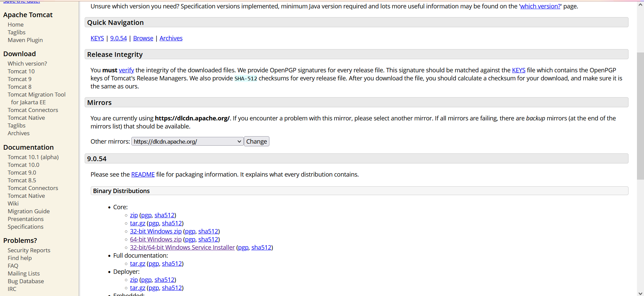
Task: Open the README file link
Action: click(143, 174)
